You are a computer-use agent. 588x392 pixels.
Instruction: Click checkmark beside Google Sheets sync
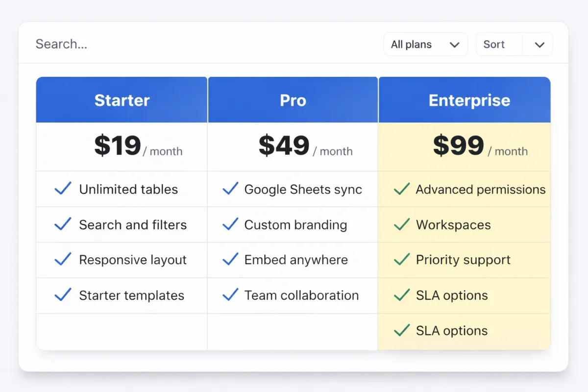pos(230,189)
